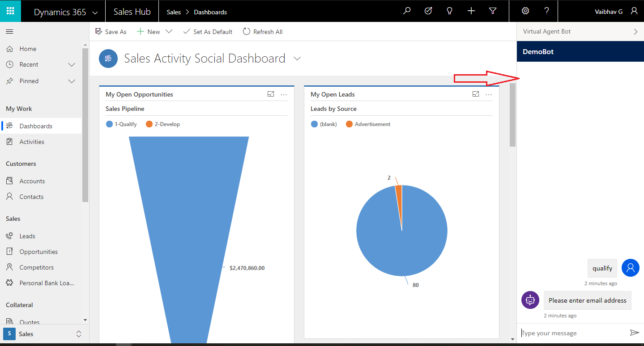This screenshot has width=644, height=346.
Task: Toggle the 1-Qualify legend item
Action: [121, 124]
